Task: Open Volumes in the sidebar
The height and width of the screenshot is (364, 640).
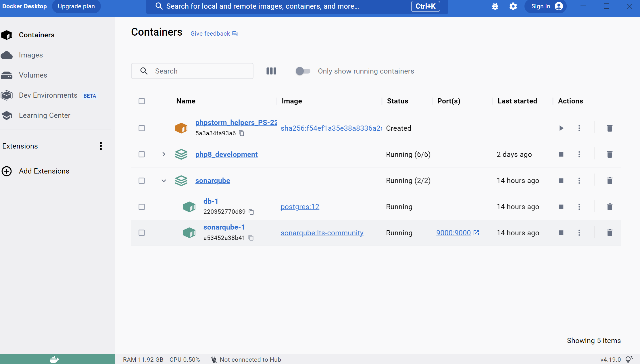Action: [x=33, y=75]
